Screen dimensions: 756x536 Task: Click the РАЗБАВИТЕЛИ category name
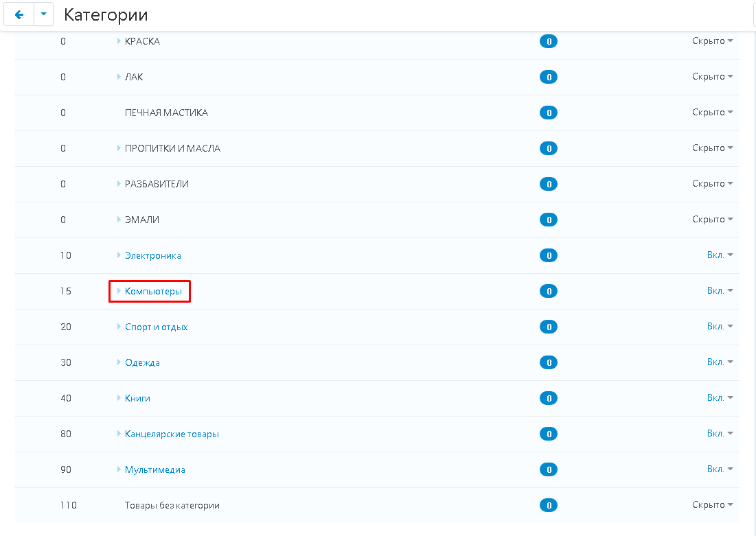157,184
